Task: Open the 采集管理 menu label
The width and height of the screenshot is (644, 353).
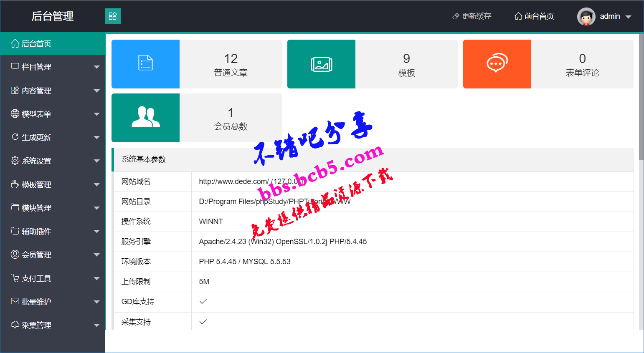Action: [x=36, y=325]
